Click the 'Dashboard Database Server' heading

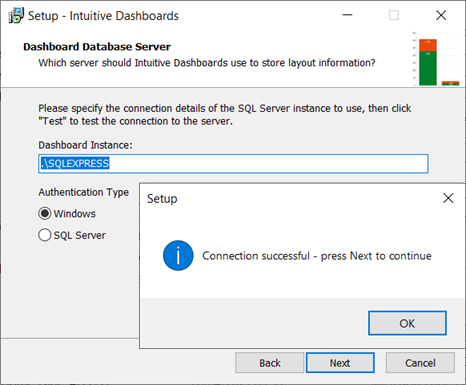pyautogui.click(x=97, y=47)
